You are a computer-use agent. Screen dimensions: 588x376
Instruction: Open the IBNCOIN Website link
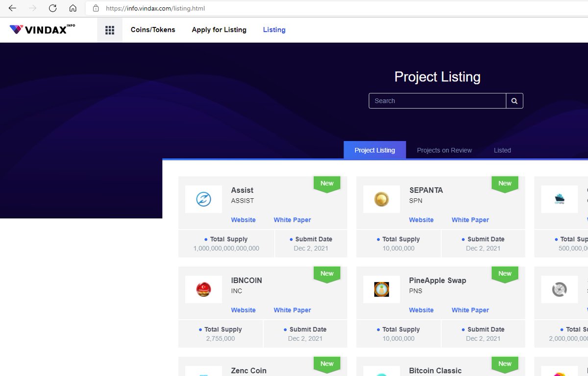244,310
